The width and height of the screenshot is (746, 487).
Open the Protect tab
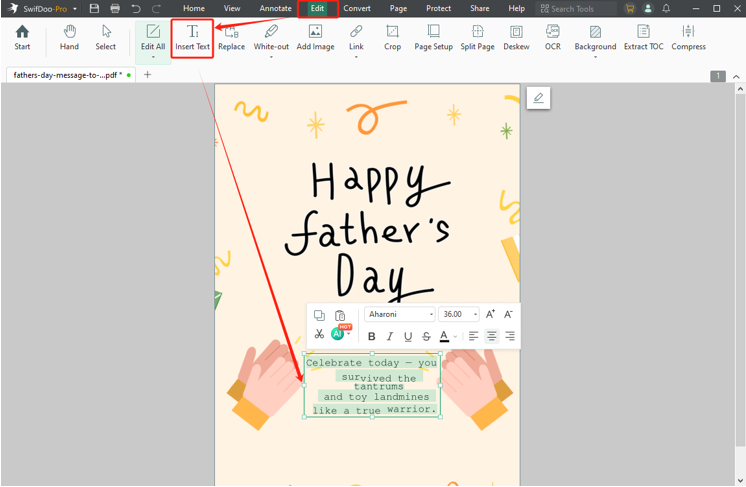pos(438,9)
